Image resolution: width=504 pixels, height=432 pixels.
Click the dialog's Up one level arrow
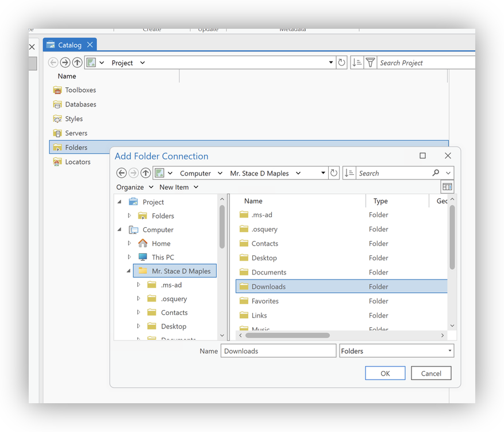(146, 173)
